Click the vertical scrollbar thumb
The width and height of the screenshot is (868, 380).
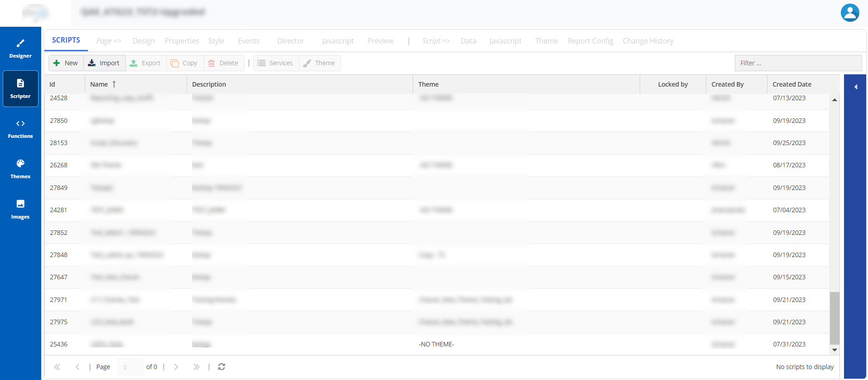tap(834, 318)
